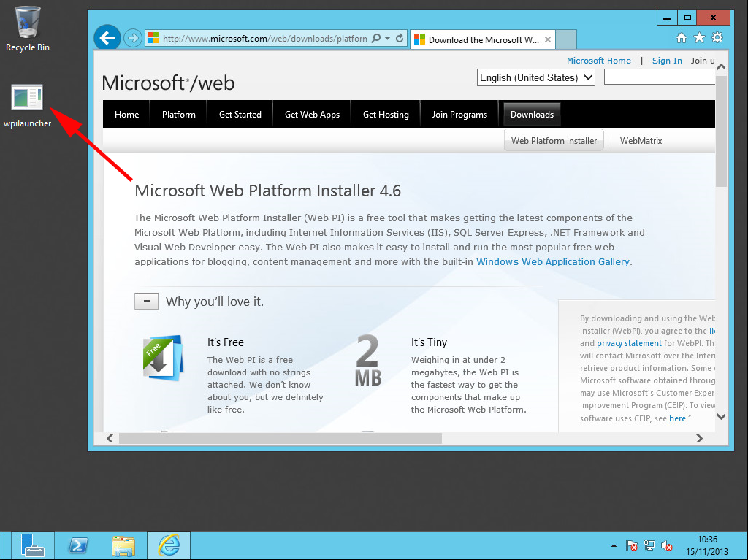The height and width of the screenshot is (560, 748).
Task: Click the Action Center flag tray icon
Action: point(632,545)
